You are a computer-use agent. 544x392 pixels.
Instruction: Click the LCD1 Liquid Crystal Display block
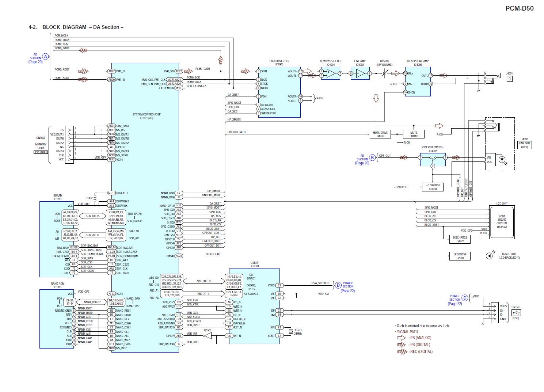click(502, 222)
